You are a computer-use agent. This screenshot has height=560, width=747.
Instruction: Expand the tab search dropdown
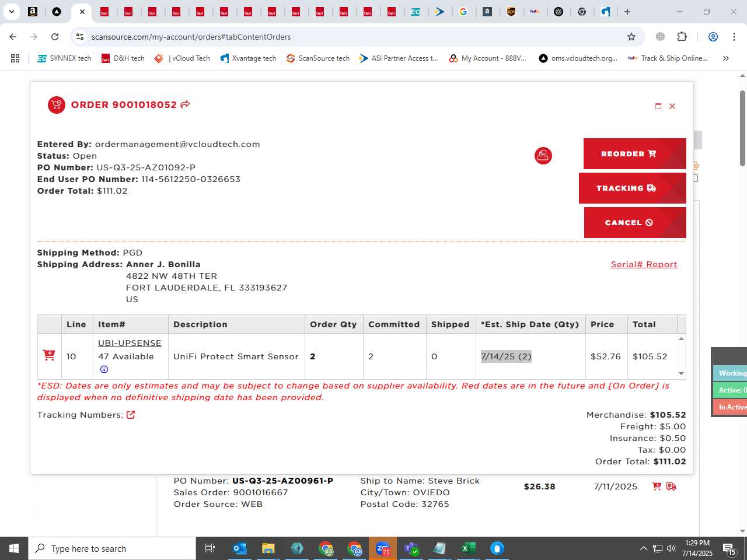pyautogui.click(x=11, y=12)
